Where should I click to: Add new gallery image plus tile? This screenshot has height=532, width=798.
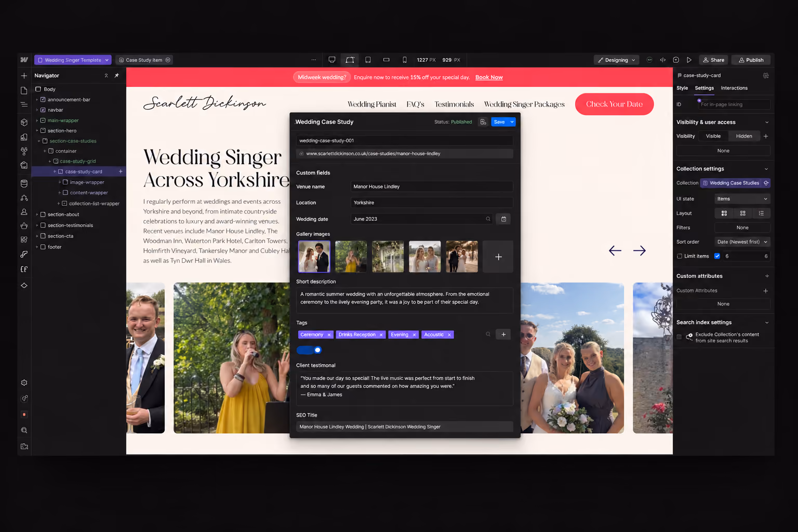click(498, 257)
